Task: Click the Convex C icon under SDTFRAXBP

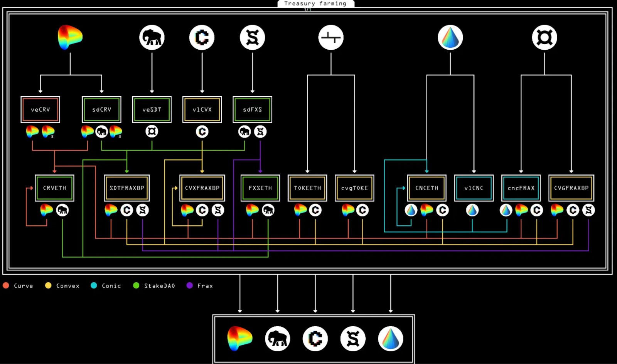Action: coord(127,210)
